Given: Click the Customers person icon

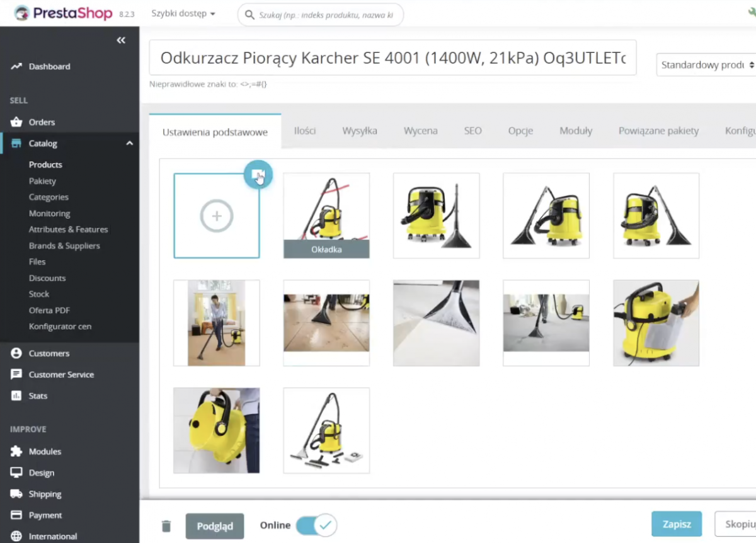Looking at the screenshot, I should [16, 353].
